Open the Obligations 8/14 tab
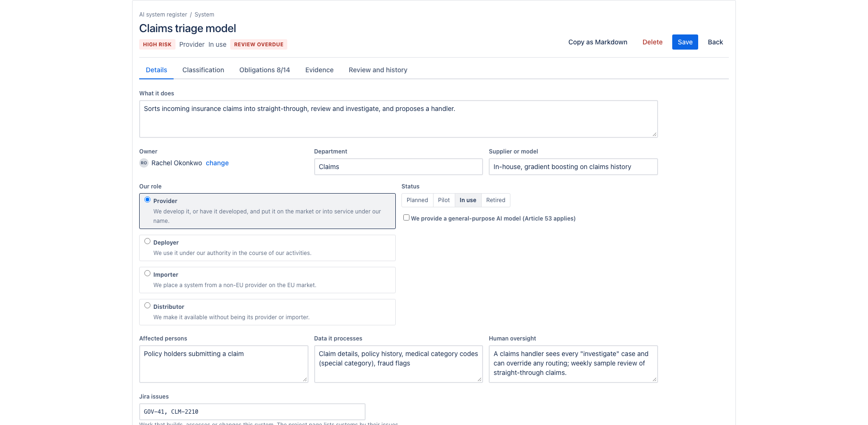 click(265, 70)
